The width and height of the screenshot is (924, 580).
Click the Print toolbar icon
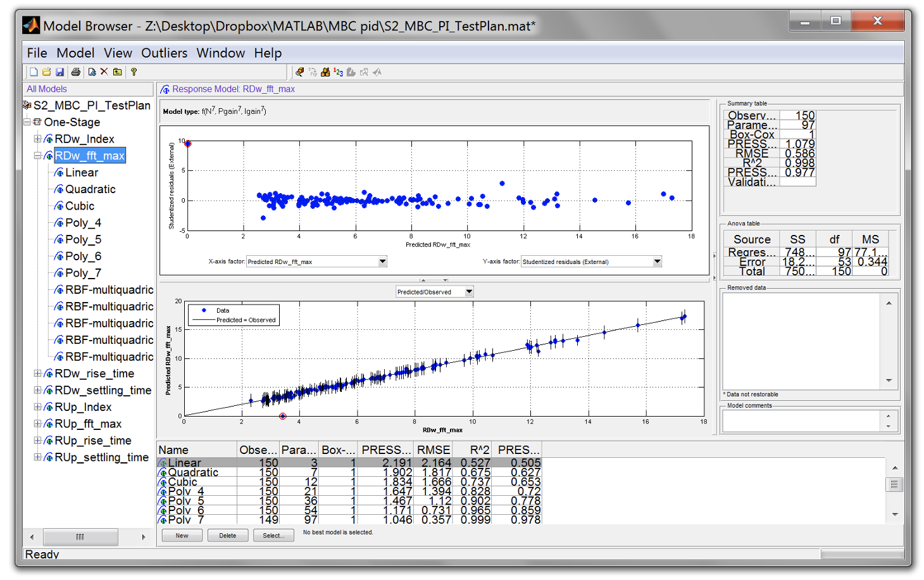(x=76, y=72)
